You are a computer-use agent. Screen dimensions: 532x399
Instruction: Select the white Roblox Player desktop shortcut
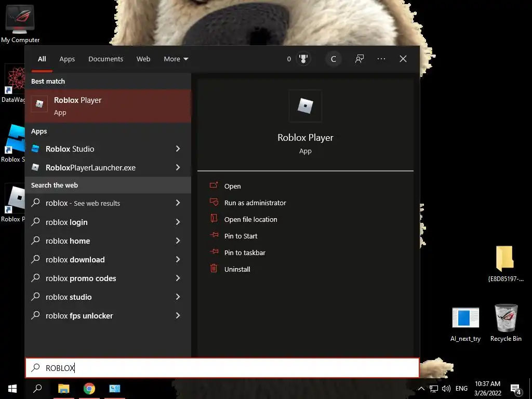point(13,204)
